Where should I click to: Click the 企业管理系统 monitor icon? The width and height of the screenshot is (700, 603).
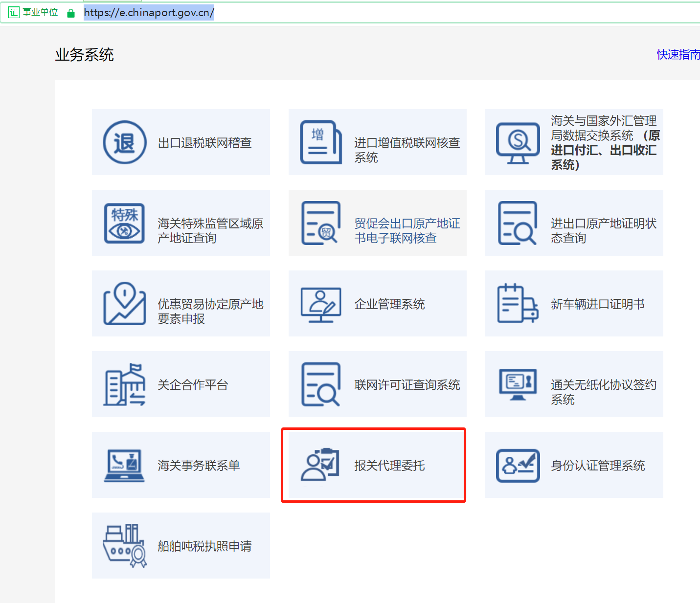pyautogui.click(x=320, y=304)
